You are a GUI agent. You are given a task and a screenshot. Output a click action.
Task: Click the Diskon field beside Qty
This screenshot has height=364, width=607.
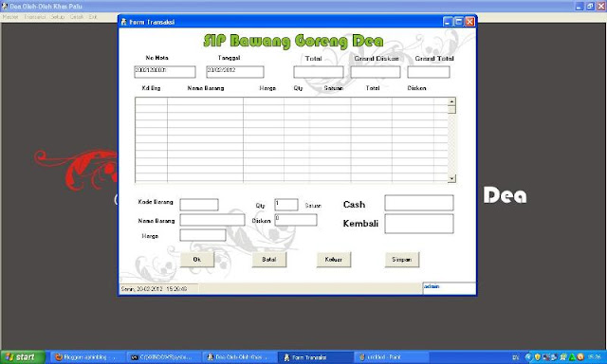pyautogui.click(x=296, y=220)
